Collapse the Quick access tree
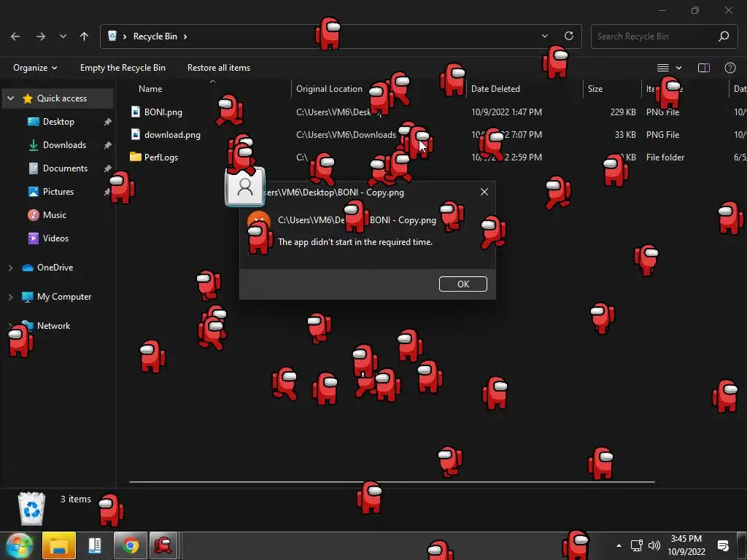This screenshot has height=560, width=747. coord(10,98)
